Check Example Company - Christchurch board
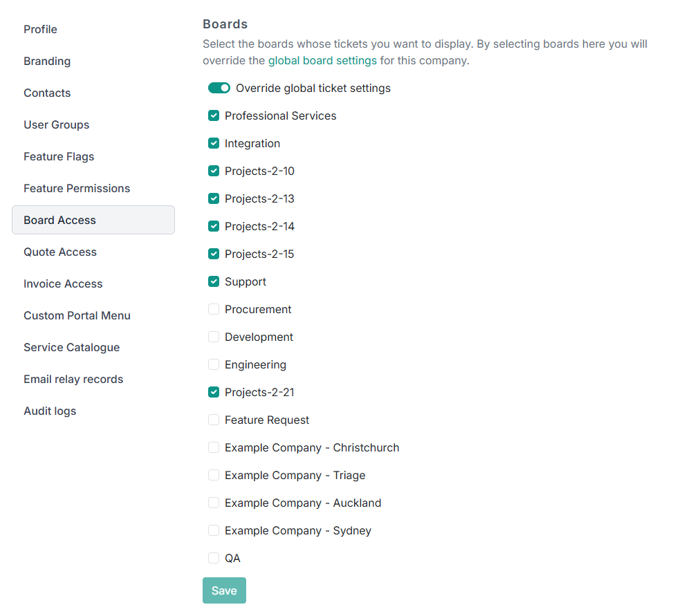The height and width of the screenshot is (616, 686). click(214, 448)
